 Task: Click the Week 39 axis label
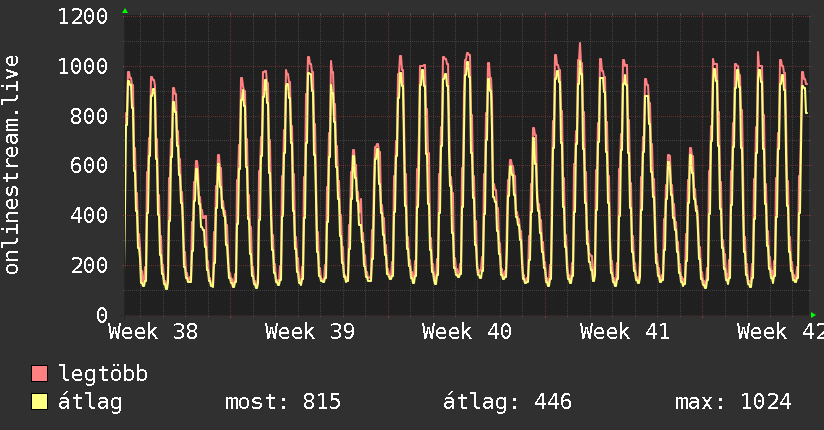coord(310,332)
